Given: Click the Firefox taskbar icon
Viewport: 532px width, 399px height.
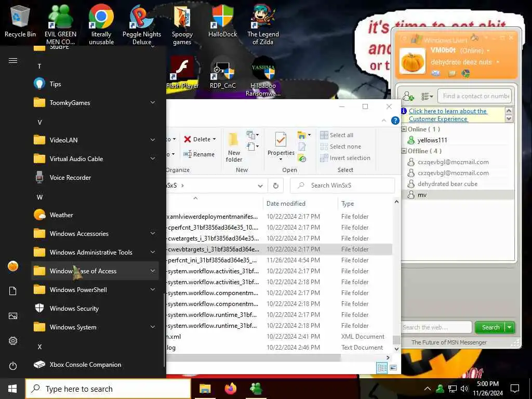Looking at the screenshot, I should tap(230, 389).
